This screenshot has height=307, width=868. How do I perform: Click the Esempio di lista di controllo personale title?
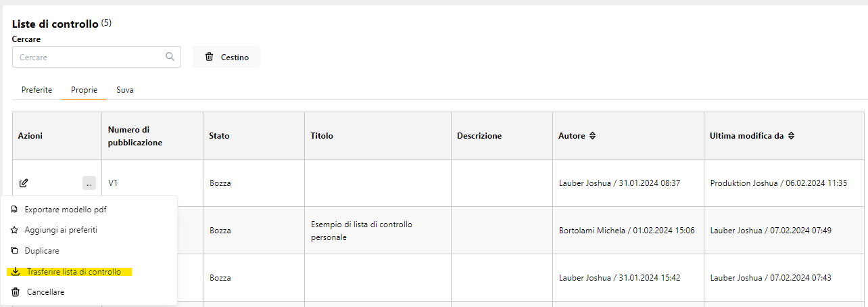point(362,231)
